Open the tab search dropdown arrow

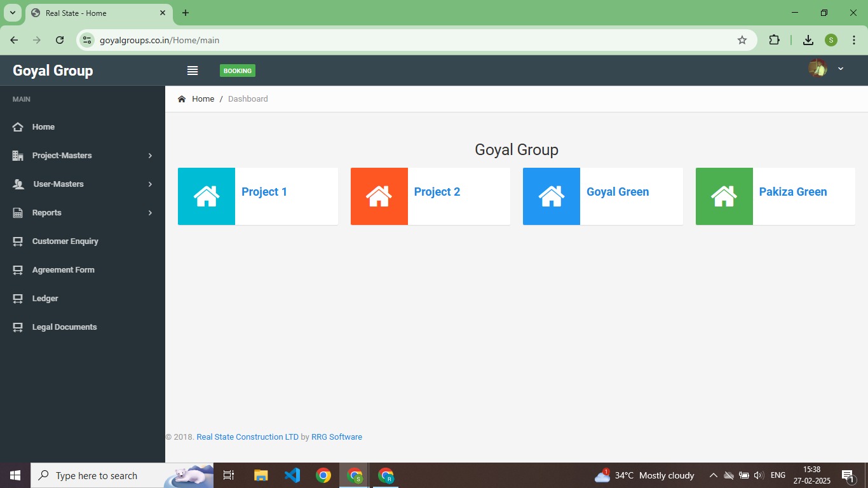[12, 13]
